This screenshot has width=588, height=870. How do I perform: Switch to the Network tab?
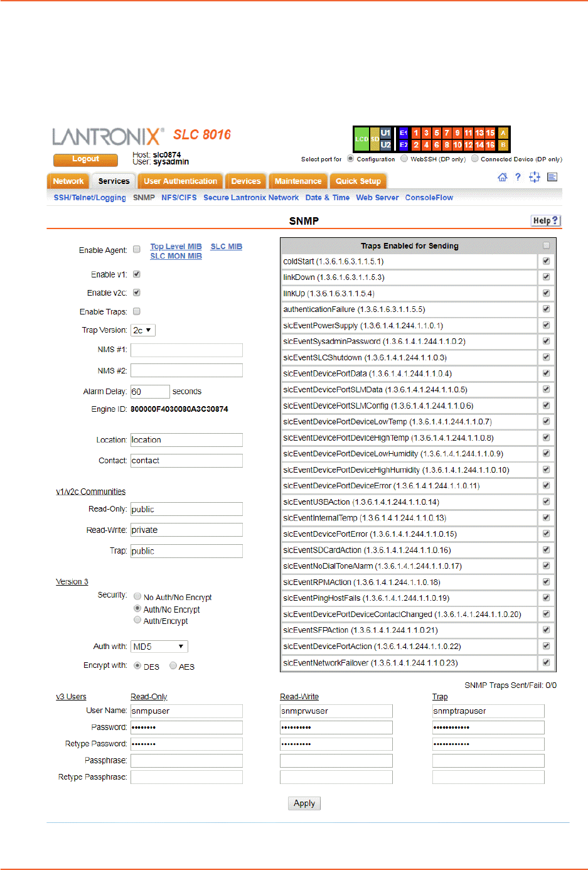68,181
